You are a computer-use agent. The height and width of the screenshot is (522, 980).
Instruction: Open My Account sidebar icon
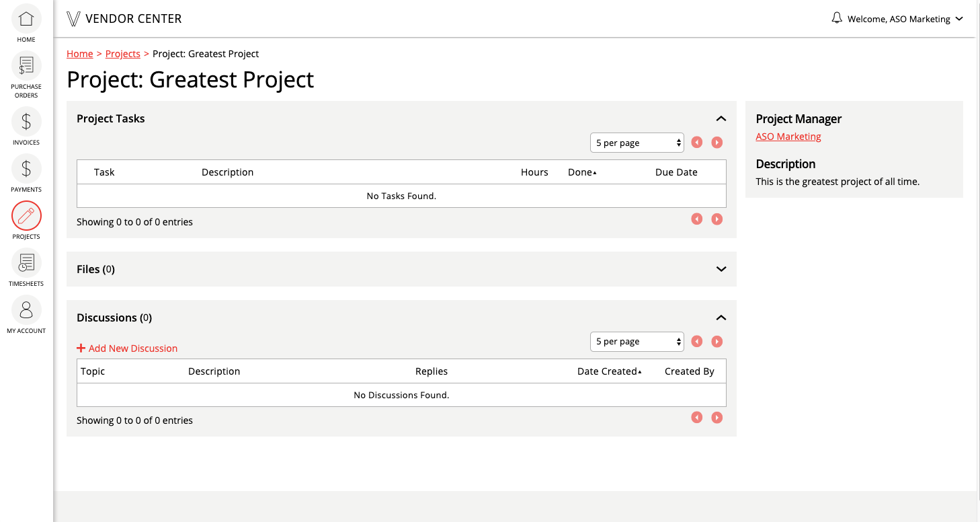tap(26, 310)
